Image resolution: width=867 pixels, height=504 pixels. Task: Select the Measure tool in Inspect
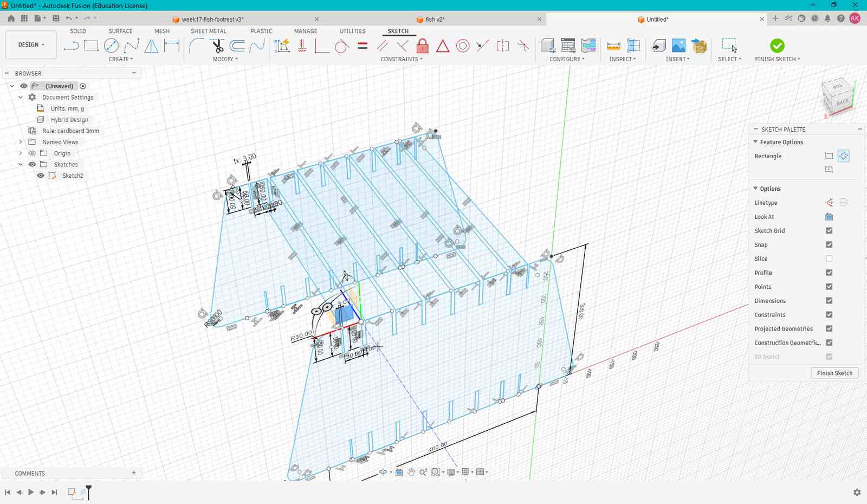tap(613, 46)
